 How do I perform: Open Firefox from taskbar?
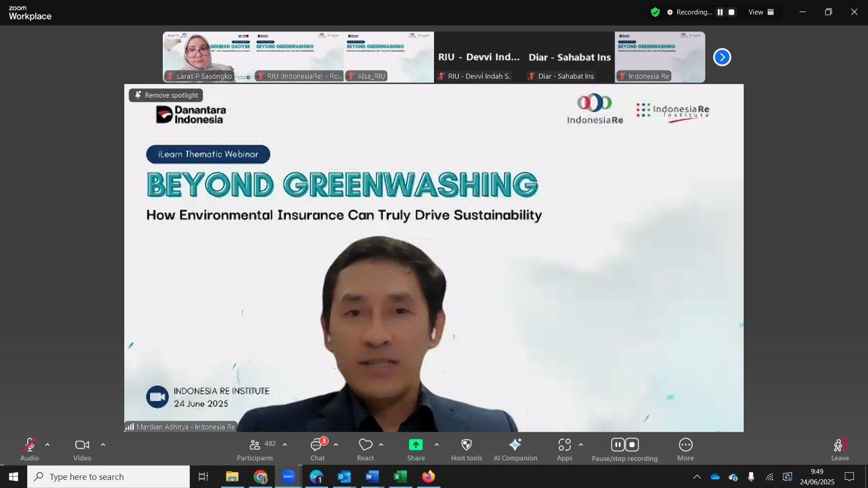point(429,477)
